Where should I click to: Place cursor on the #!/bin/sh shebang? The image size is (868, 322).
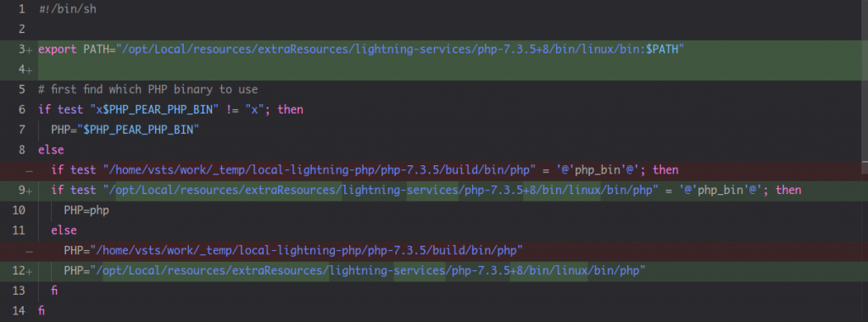pos(68,8)
